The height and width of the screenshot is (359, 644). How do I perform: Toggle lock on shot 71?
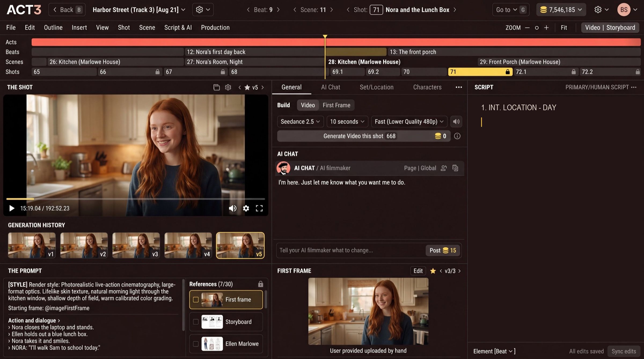pyautogui.click(x=507, y=72)
